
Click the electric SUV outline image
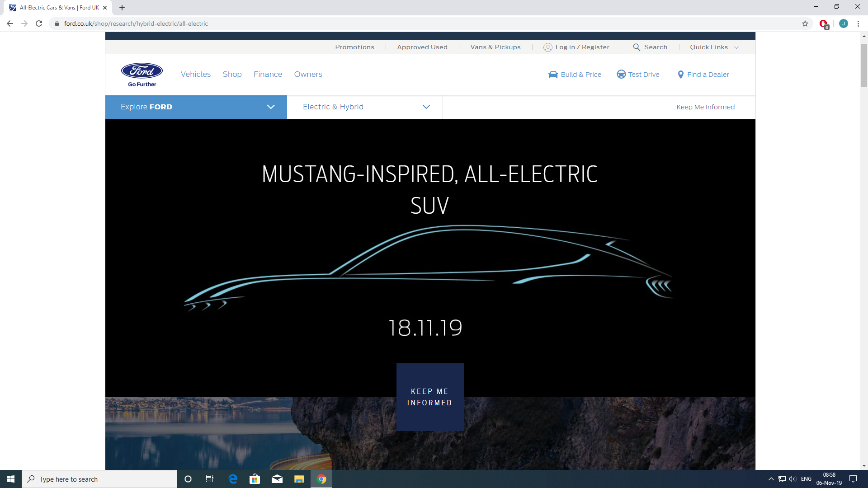(428, 267)
